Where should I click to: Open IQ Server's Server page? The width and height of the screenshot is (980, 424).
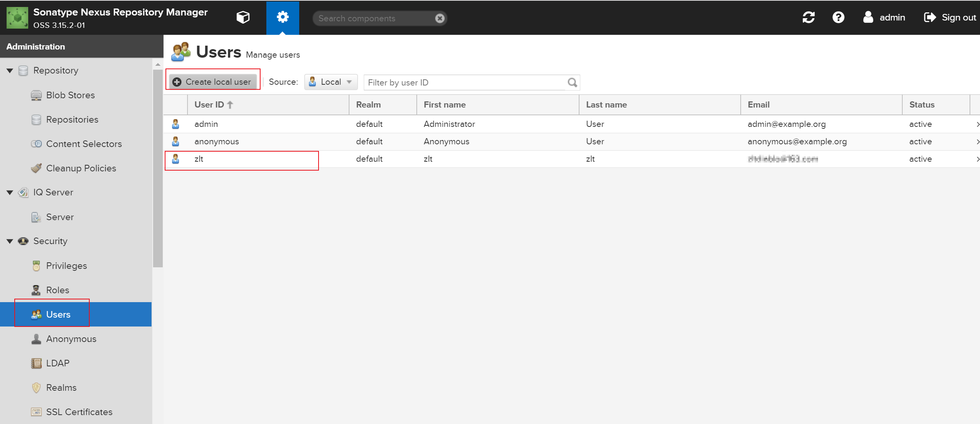[x=60, y=217]
